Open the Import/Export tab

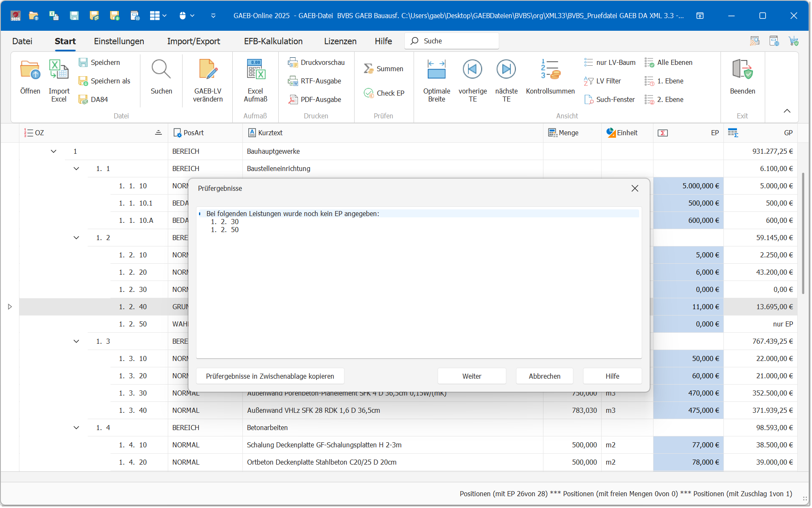pyautogui.click(x=194, y=41)
